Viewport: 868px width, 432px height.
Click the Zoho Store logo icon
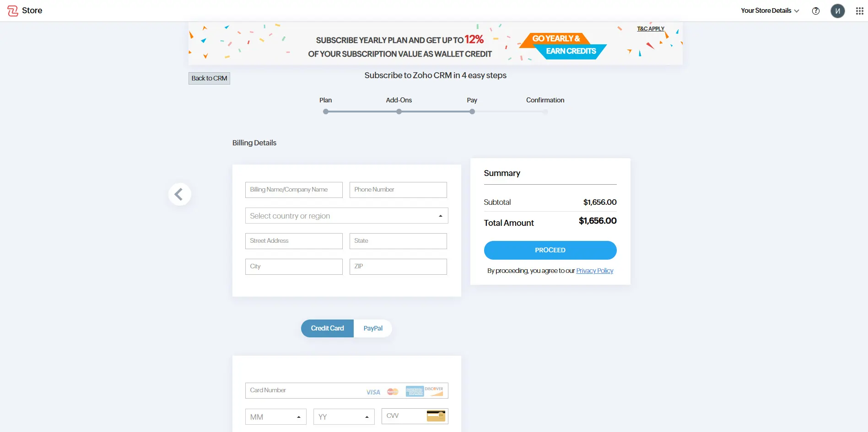(13, 11)
